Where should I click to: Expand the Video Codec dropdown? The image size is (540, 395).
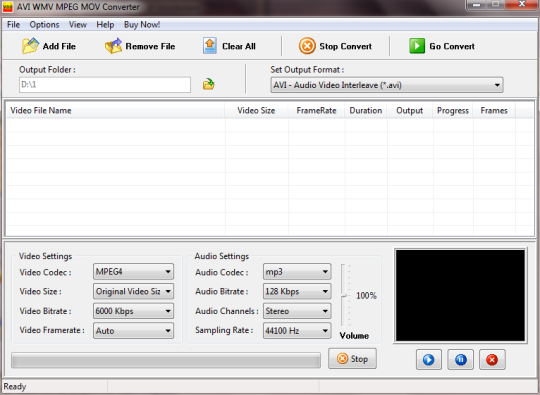(x=133, y=272)
